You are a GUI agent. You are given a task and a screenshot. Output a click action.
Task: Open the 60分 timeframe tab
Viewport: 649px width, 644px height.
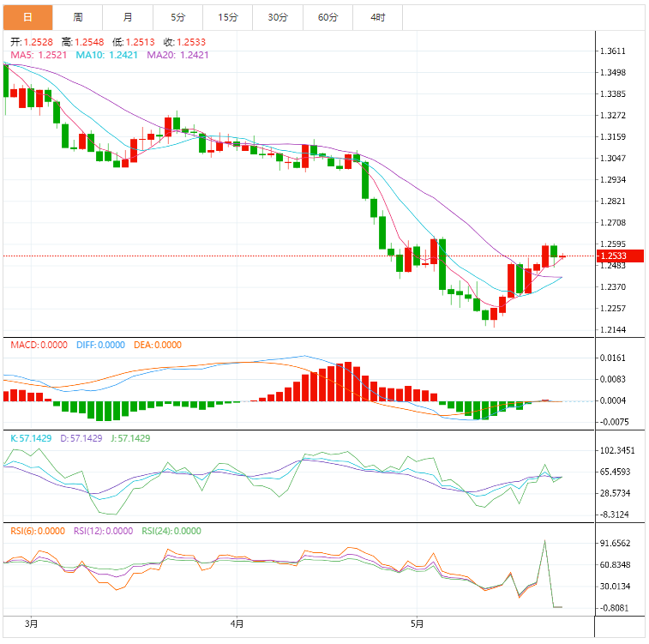pos(328,17)
